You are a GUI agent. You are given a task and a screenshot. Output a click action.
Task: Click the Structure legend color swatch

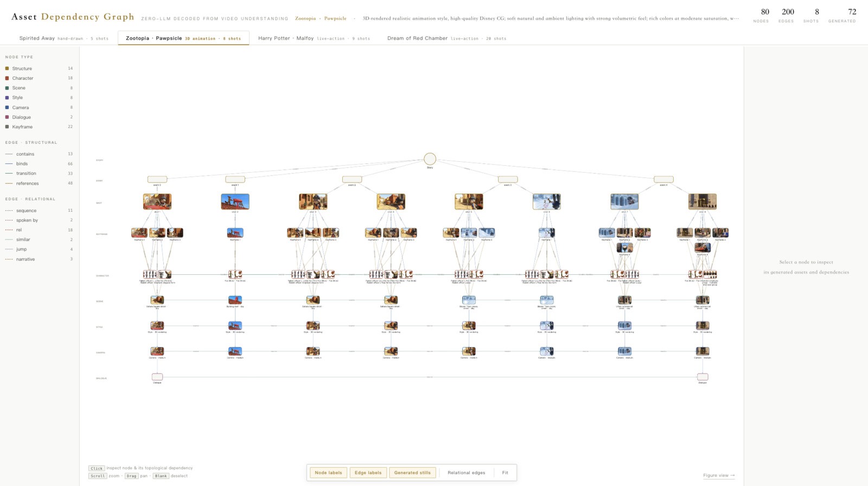click(x=7, y=68)
